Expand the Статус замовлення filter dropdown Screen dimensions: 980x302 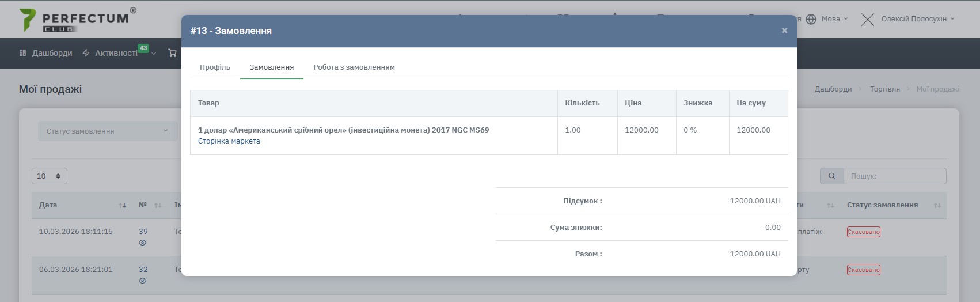tap(107, 131)
